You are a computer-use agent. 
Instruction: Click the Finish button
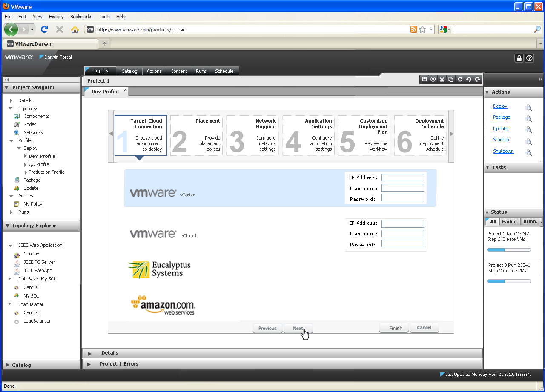(x=395, y=328)
